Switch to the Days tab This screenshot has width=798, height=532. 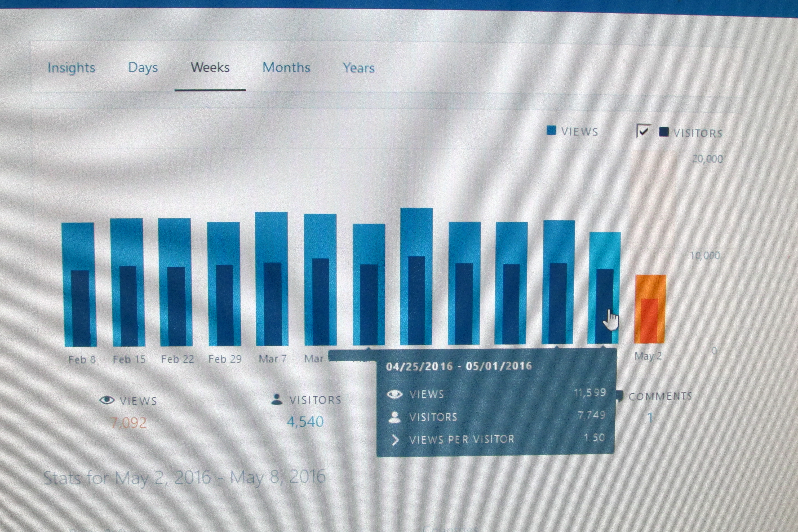pyautogui.click(x=143, y=68)
